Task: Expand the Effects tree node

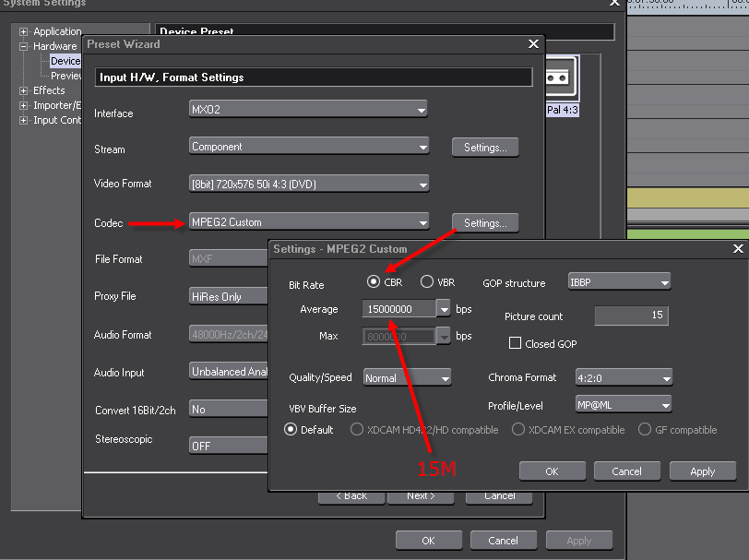Action: pyautogui.click(x=23, y=90)
